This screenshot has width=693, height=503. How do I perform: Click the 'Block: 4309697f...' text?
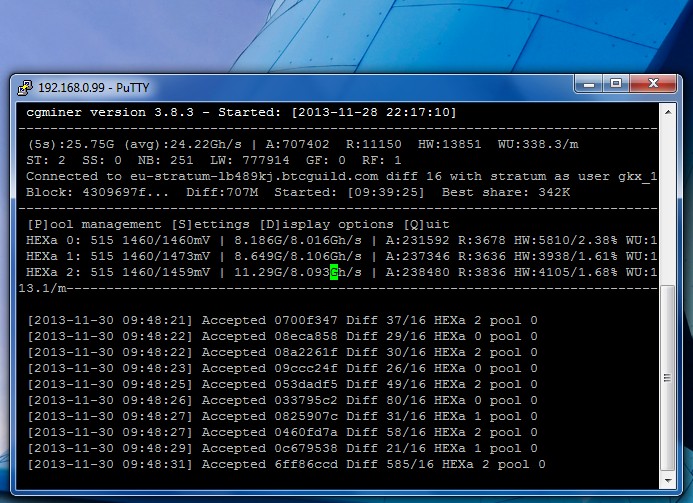tap(98, 192)
